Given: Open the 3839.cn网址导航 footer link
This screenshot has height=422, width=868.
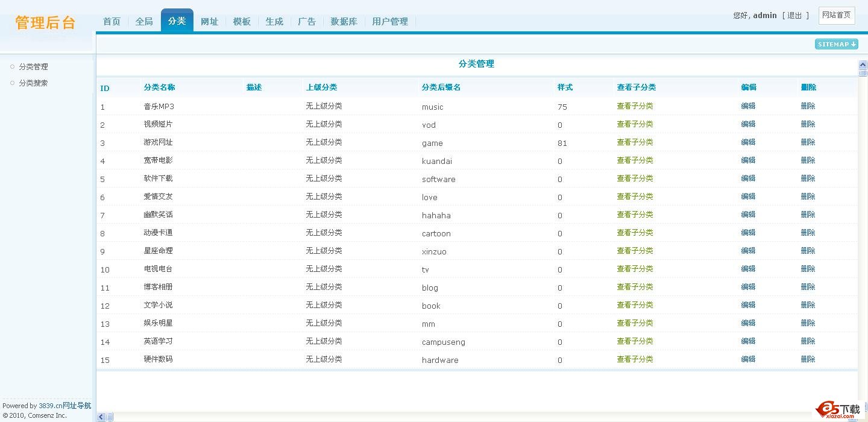Looking at the screenshot, I should (65, 406).
